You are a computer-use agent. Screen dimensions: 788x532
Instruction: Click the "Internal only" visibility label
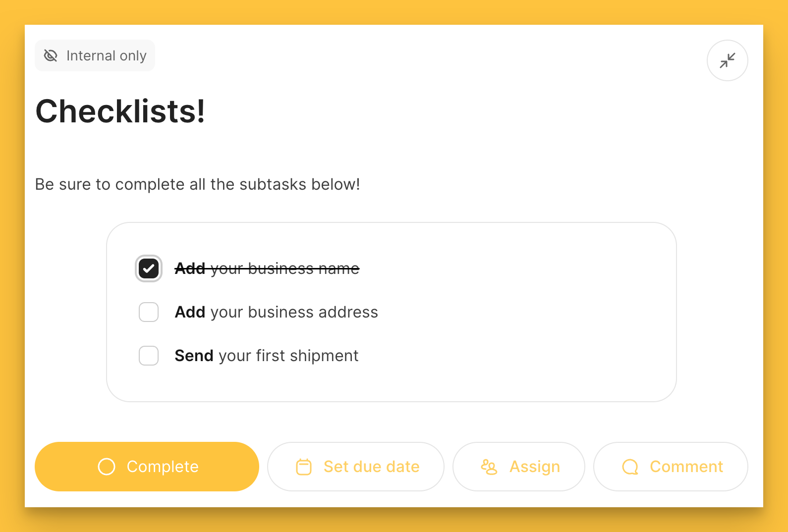coord(106,55)
